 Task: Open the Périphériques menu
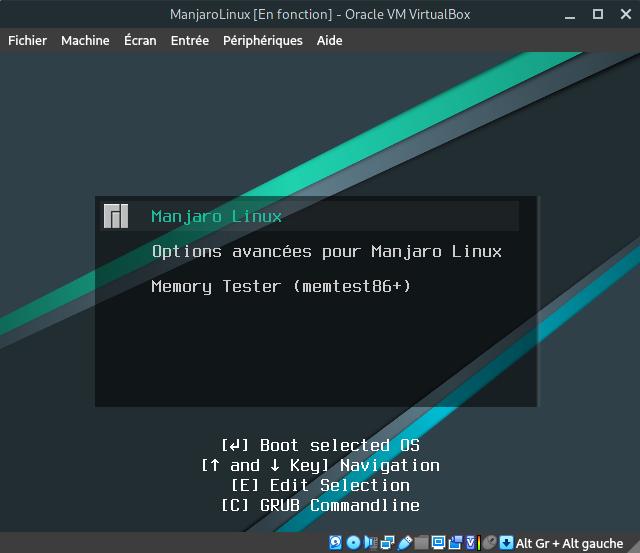pyautogui.click(x=262, y=40)
